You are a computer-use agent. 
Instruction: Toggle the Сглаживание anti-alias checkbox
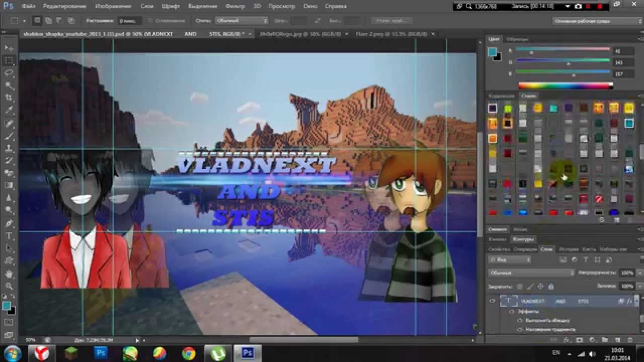[150, 21]
